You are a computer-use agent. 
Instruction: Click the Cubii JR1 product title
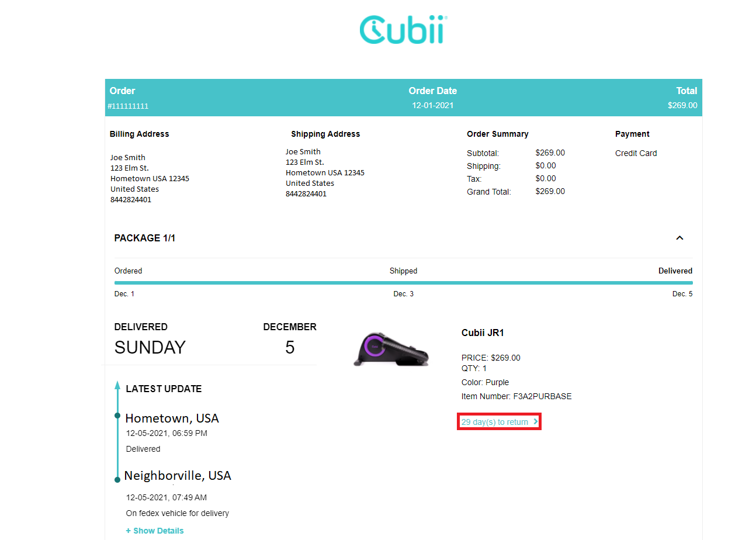pyautogui.click(x=483, y=333)
